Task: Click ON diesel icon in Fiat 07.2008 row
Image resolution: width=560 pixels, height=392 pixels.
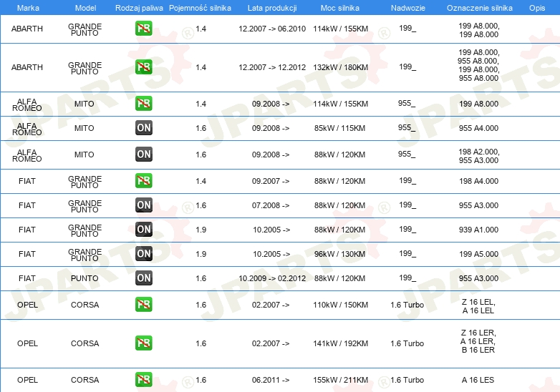Action: coord(143,205)
